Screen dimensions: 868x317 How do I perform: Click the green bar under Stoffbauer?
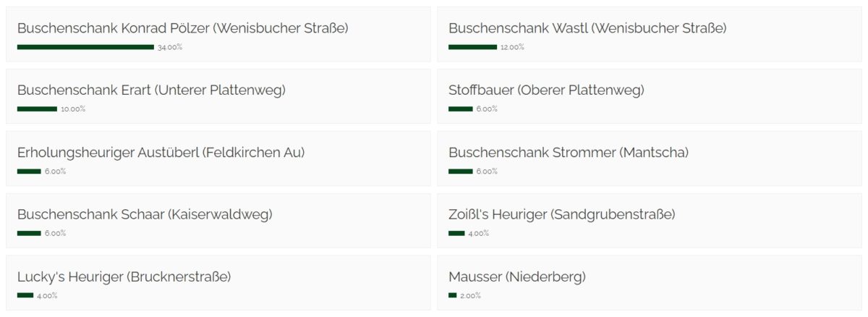click(461, 109)
